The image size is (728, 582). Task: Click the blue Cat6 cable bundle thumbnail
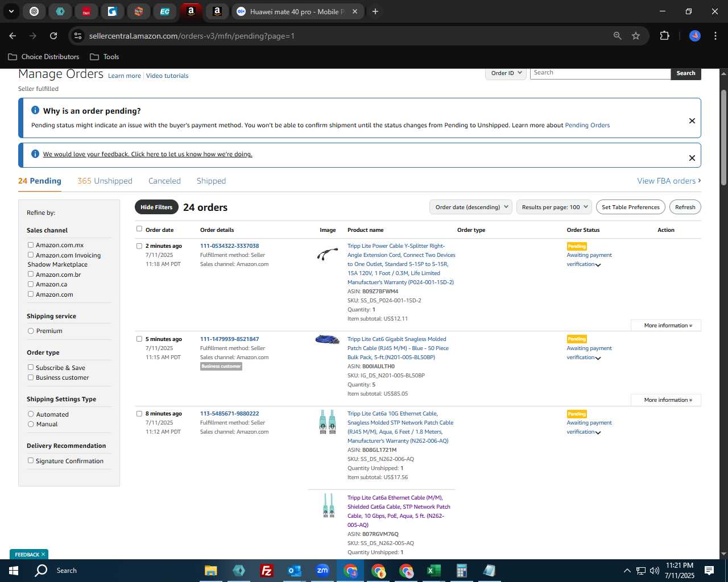(328, 339)
